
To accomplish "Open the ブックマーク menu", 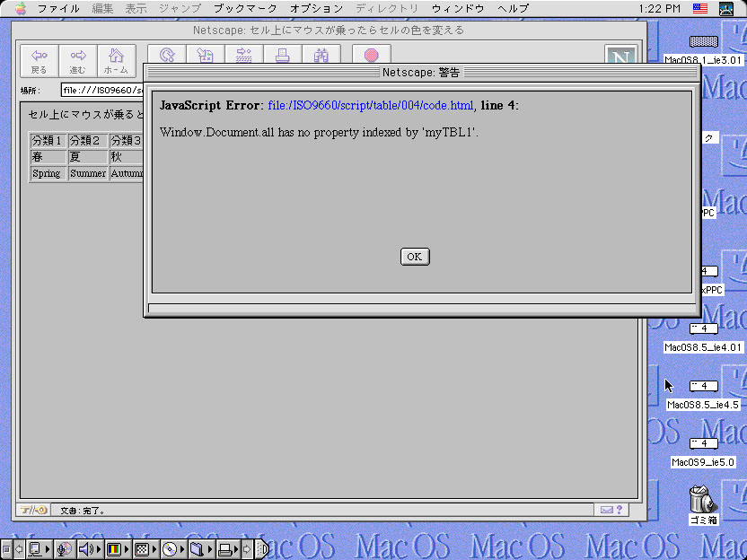I will coord(245,9).
